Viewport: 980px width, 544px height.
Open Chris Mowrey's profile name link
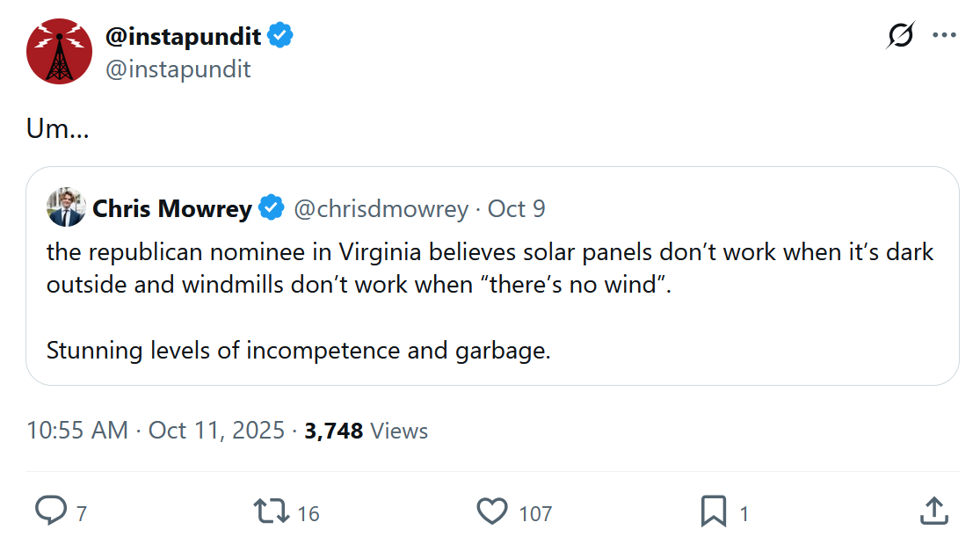pos(172,208)
